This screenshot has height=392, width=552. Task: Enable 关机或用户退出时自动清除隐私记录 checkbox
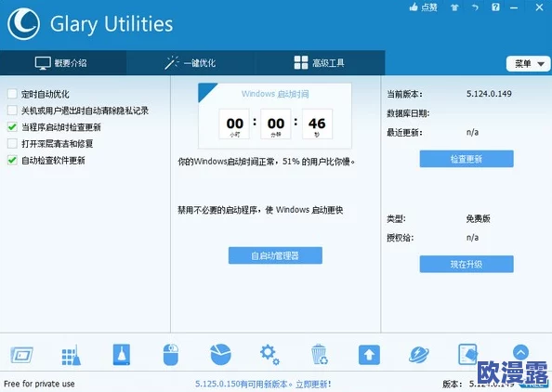point(12,111)
